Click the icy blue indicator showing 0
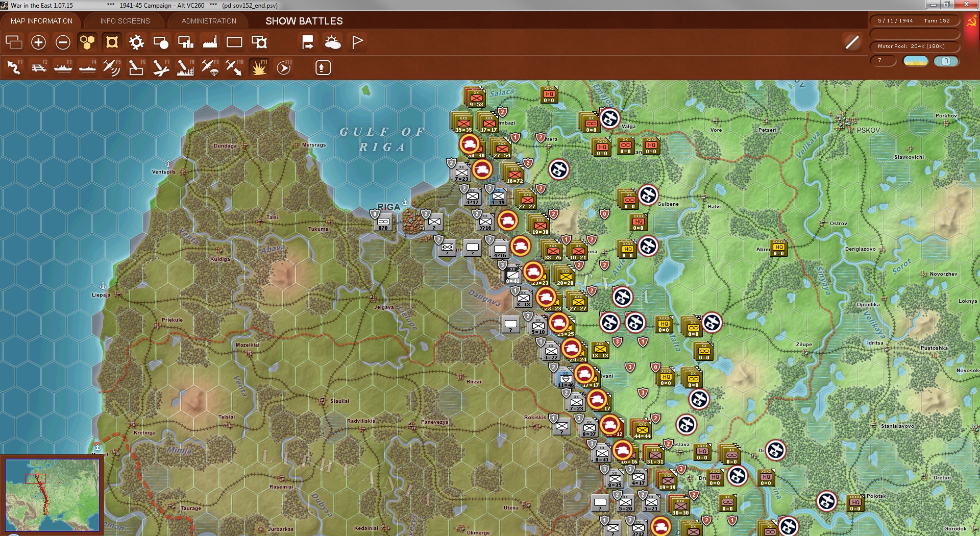The height and width of the screenshot is (536, 980). pyautogui.click(x=946, y=61)
